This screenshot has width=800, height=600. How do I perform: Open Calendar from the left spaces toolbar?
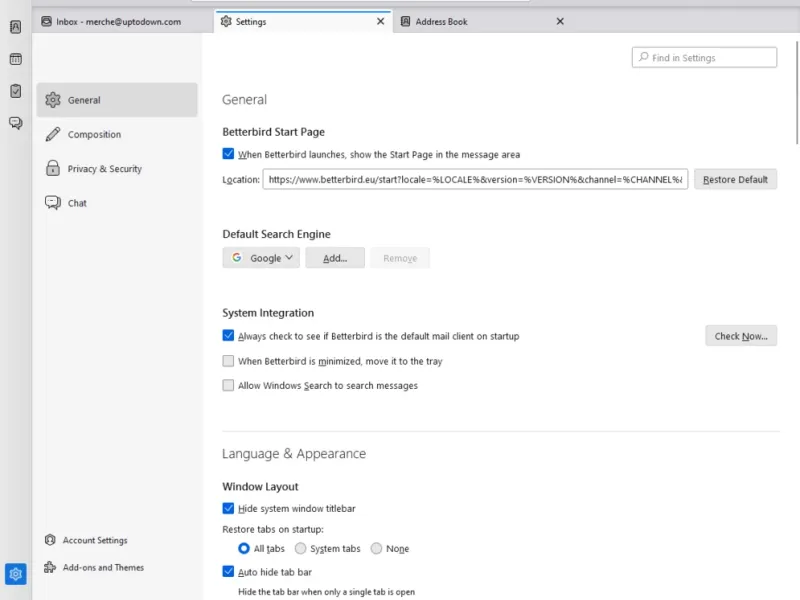pyautogui.click(x=15, y=59)
